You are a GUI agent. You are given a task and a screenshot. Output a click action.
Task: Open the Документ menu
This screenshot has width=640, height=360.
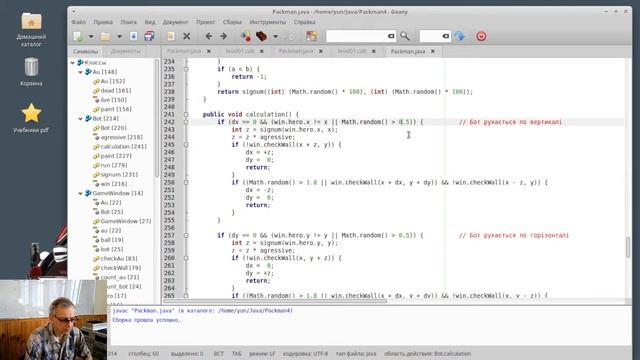click(176, 22)
